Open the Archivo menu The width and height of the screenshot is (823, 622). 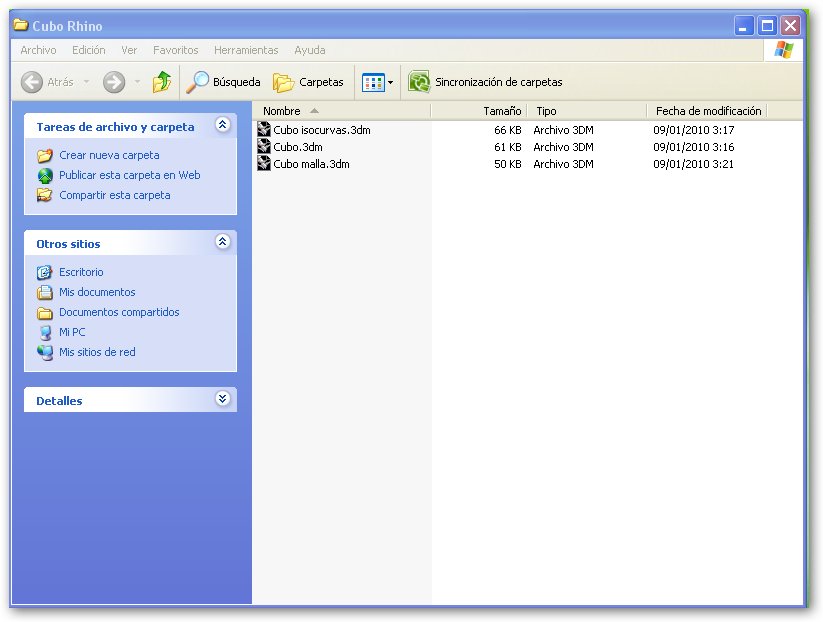(38, 50)
